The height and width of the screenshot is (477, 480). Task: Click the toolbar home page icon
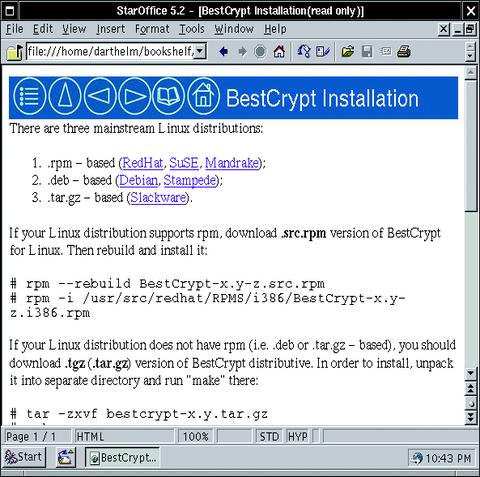(279, 52)
